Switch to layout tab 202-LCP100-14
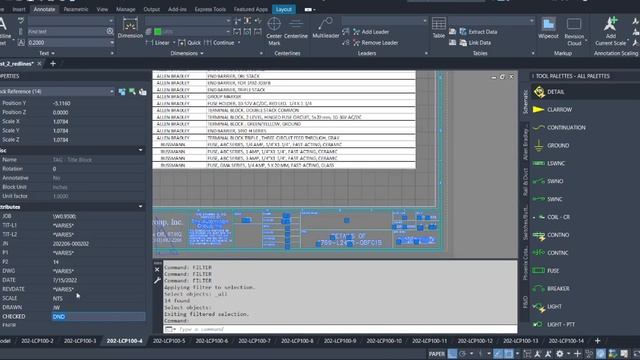640x360 pixels. click(x=566, y=341)
